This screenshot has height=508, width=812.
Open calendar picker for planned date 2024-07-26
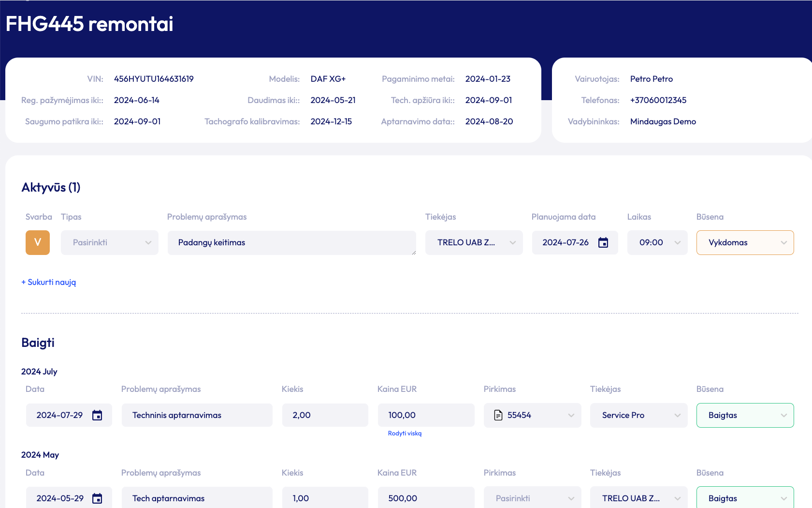(603, 242)
